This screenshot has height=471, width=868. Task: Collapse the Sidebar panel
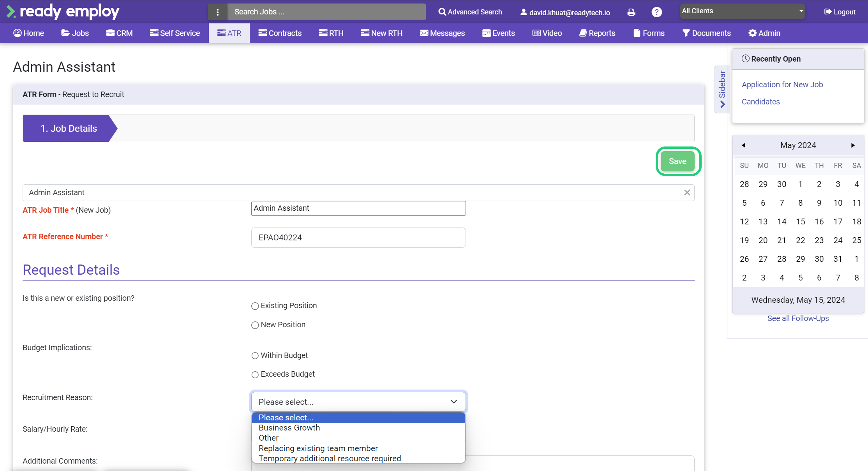722,89
